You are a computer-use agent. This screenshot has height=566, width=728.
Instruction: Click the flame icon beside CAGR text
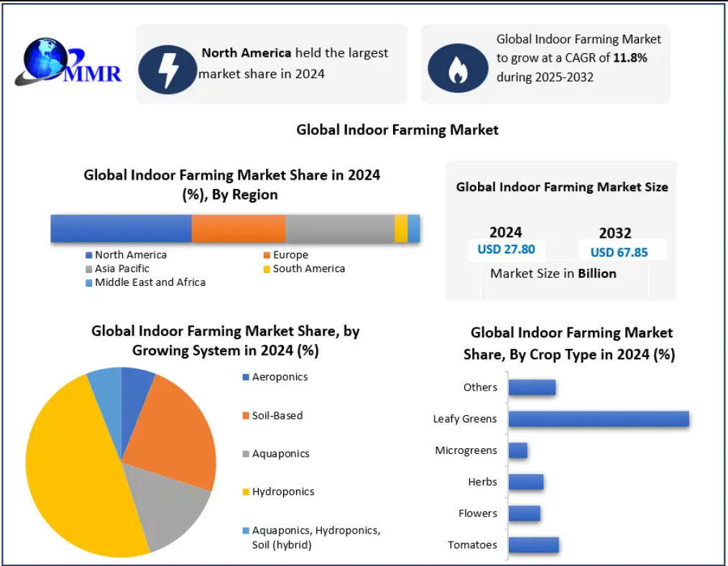pos(457,68)
